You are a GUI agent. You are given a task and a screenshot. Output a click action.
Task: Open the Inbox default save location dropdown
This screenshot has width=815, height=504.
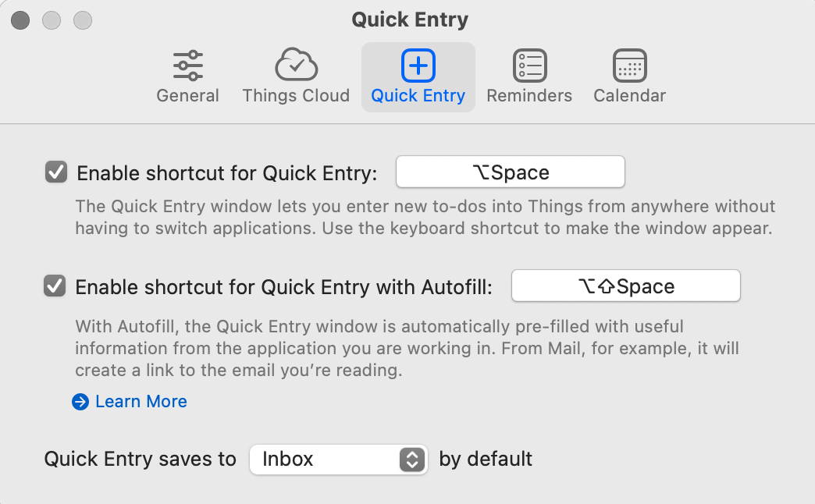click(x=338, y=460)
